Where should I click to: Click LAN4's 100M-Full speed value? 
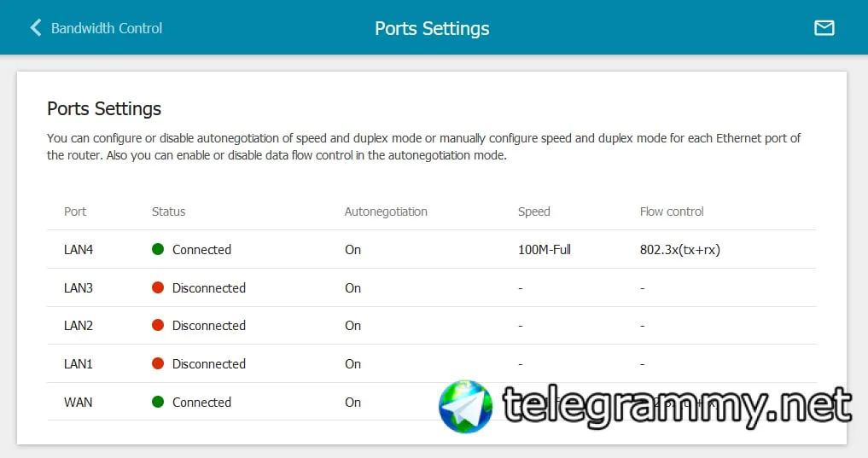(545, 249)
